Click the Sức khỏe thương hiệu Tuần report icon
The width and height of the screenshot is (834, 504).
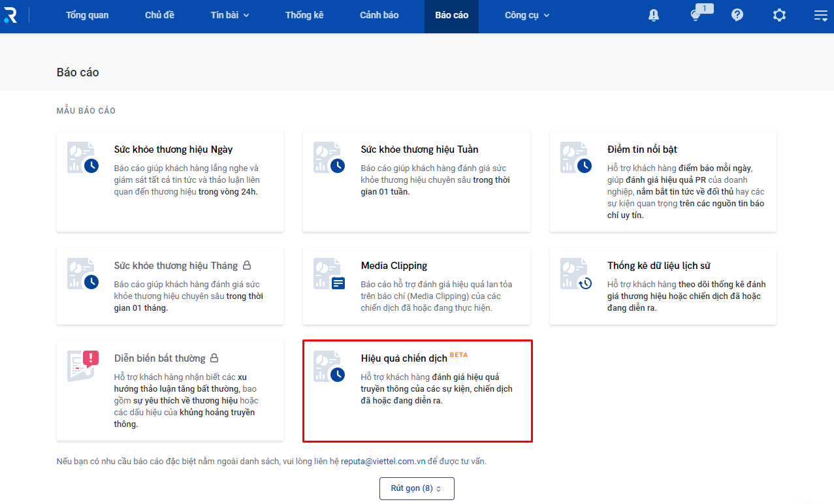pyautogui.click(x=329, y=157)
